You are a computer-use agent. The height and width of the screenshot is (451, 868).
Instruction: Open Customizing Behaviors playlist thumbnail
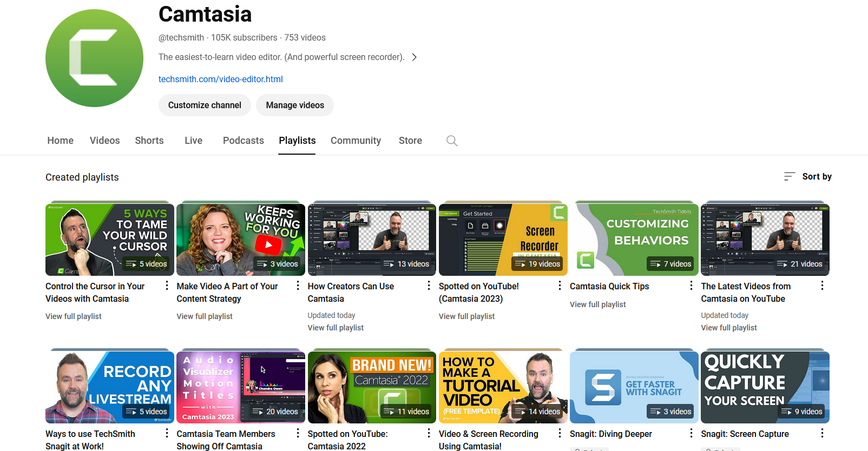(634, 240)
